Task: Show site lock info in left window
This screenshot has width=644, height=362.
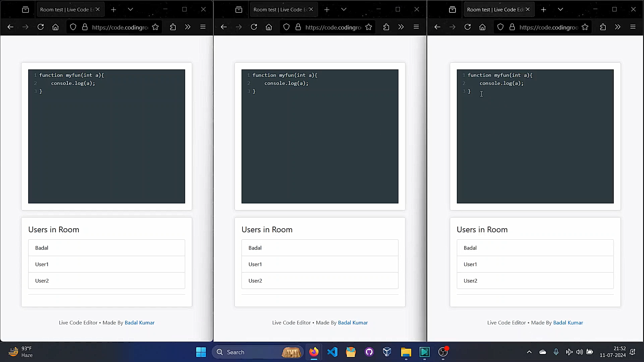Action: [x=85, y=27]
